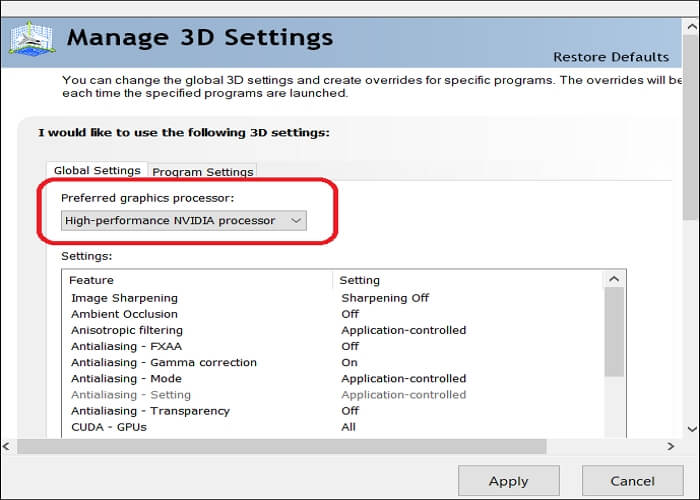
Task: Select Antialiasing - Gamma correction feature
Action: coord(163,362)
